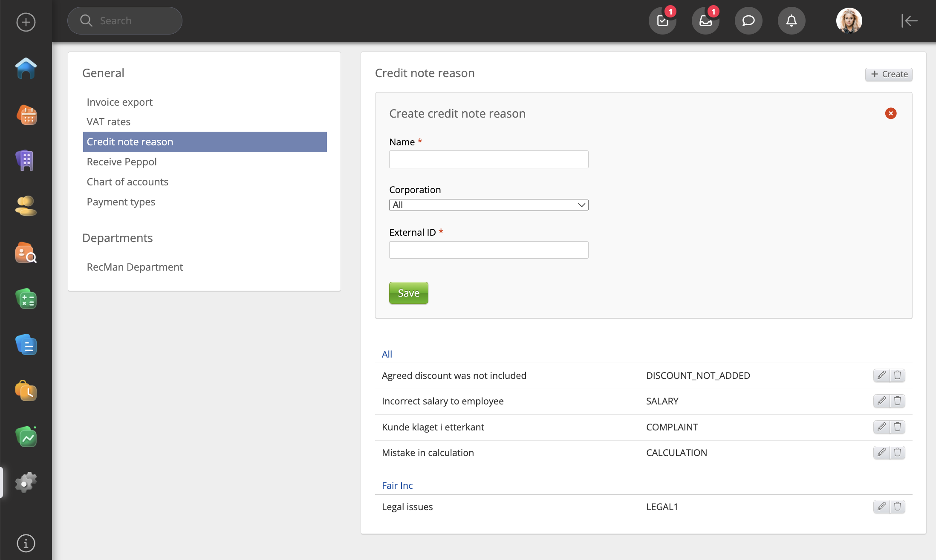936x560 pixels.
Task: Delete the 'Legal issues' credit note reason
Action: click(x=897, y=507)
